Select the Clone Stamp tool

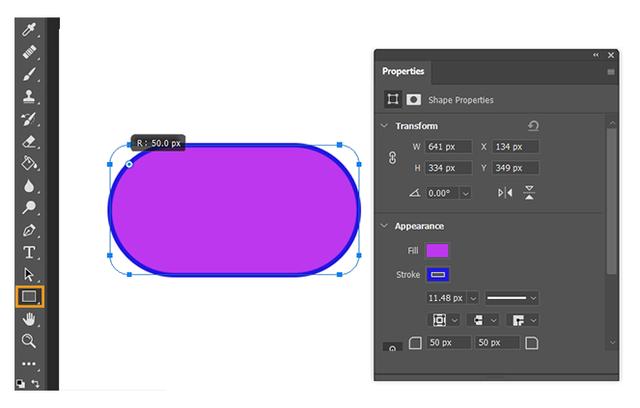click(29, 97)
